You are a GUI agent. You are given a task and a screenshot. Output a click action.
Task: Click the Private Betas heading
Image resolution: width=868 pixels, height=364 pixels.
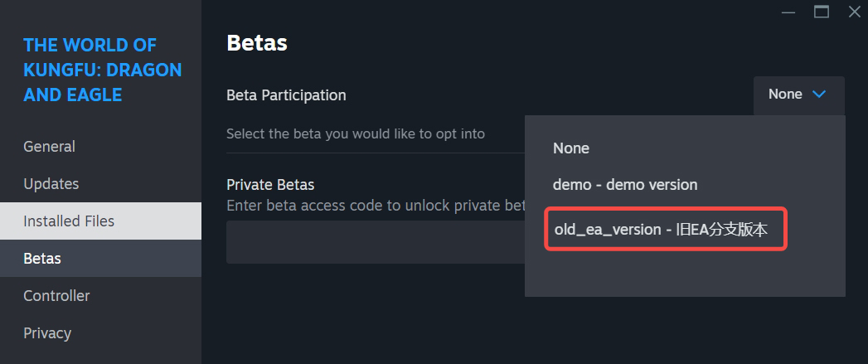point(270,185)
